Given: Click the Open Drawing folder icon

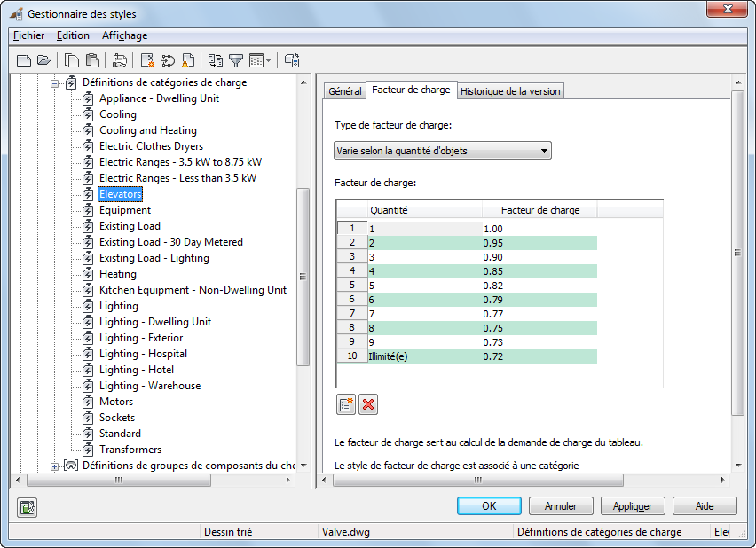Looking at the screenshot, I should (43, 60).
